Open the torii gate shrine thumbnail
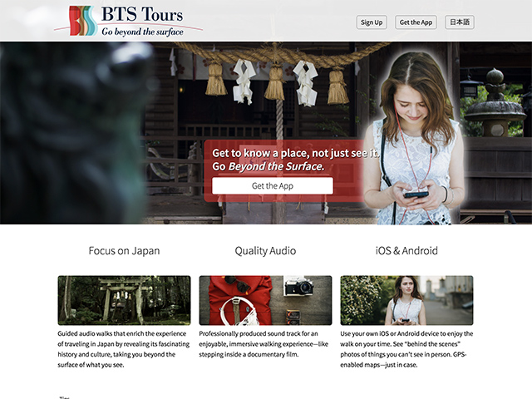Image resolution: width=532 pixels, height=399 pixels. click(x=124, y=300)
